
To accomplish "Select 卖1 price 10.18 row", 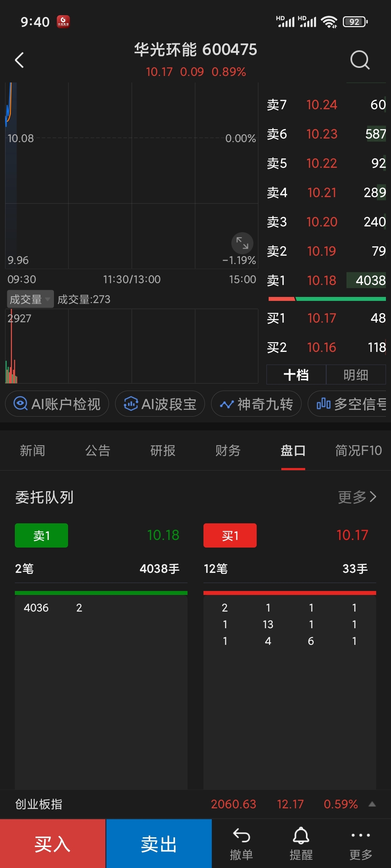I will 326,280.
